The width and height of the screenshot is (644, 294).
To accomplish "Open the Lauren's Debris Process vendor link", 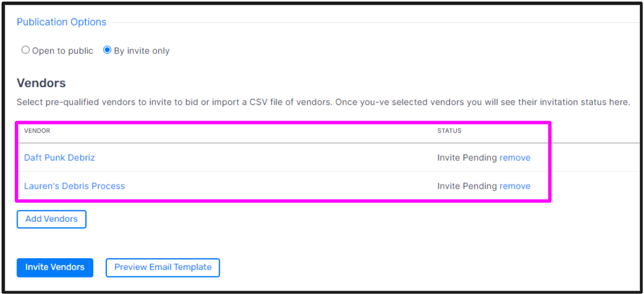I will tap(75, 186).
